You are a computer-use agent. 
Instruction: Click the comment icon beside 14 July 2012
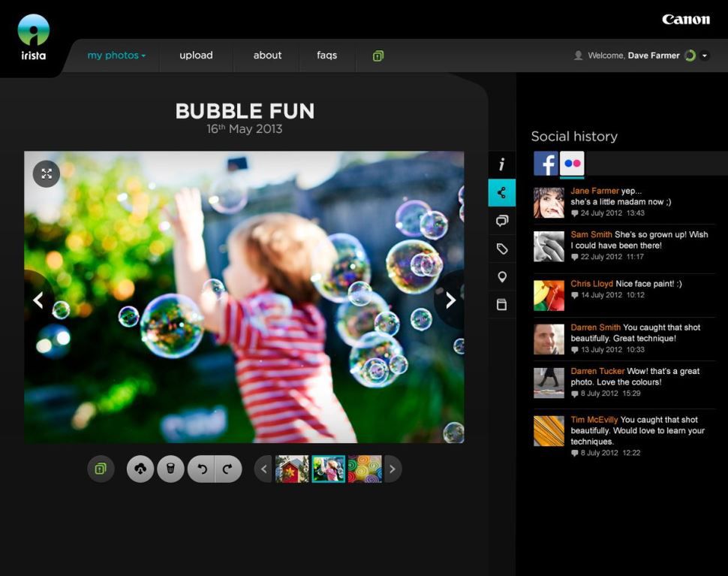pos(574,295)
